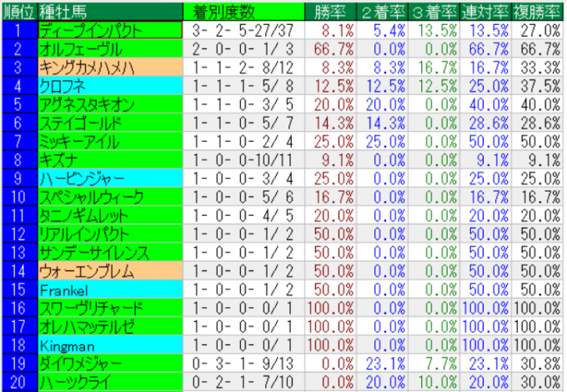
Task: Click the ハーツクライ sire cell
Action: coord(109,382)
